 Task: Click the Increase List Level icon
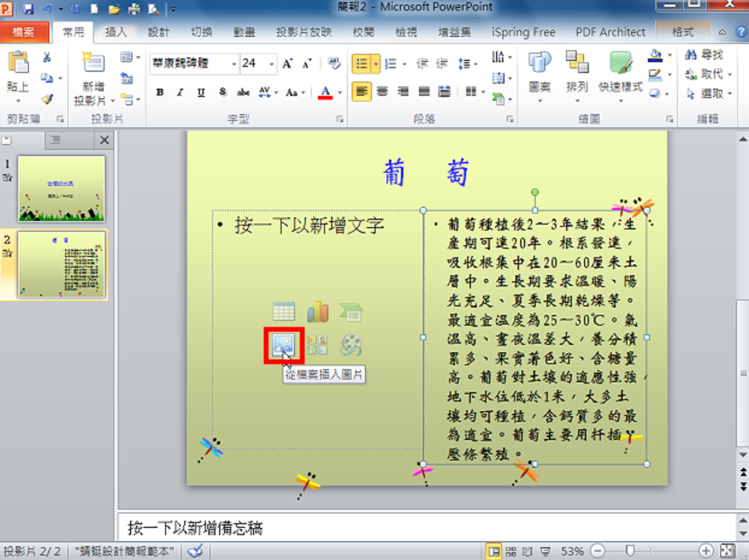442,63
